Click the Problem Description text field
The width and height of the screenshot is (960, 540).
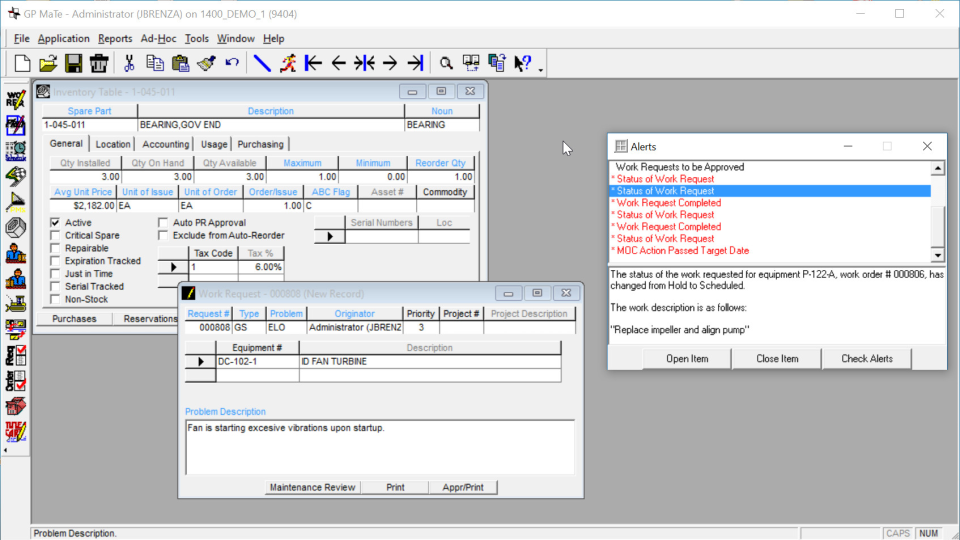pyautogui.click(x=379, y=446)
